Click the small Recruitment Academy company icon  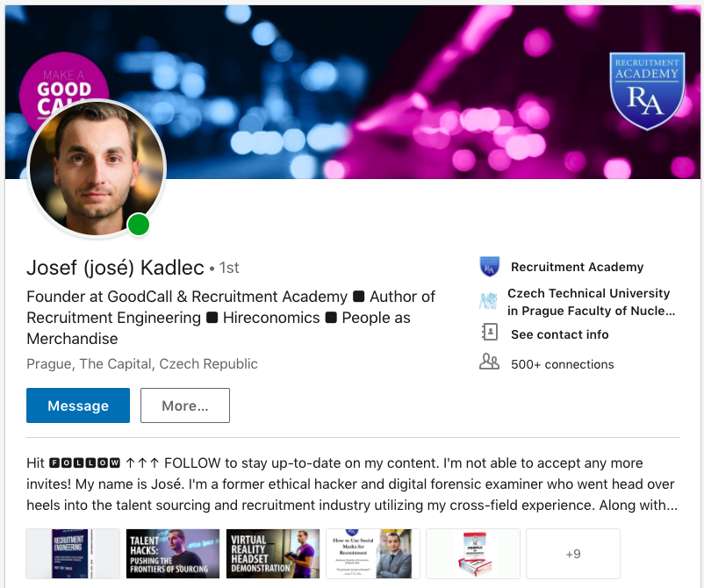(489, 267)
